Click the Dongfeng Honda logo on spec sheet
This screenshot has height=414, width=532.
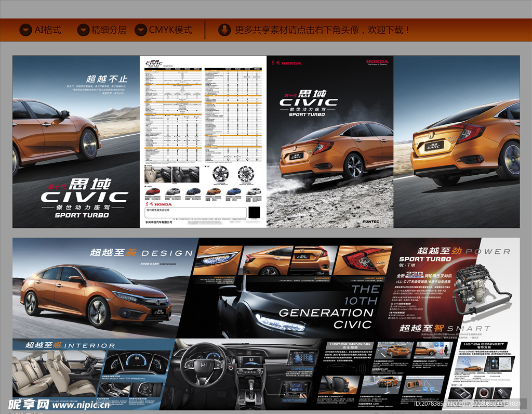click(158, 204)
